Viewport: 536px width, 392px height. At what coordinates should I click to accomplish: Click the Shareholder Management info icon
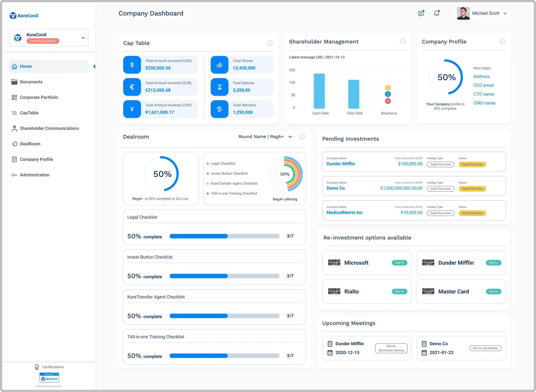click(403, 42)
